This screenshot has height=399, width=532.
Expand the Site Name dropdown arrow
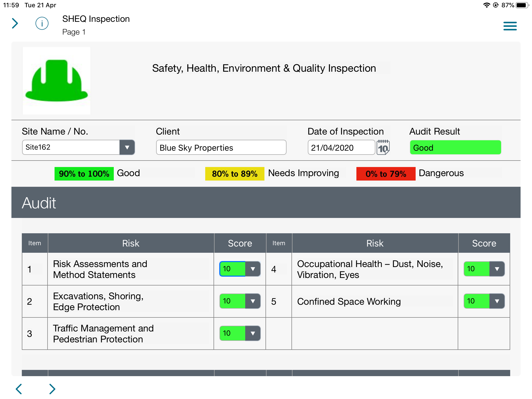pos(127,147)
